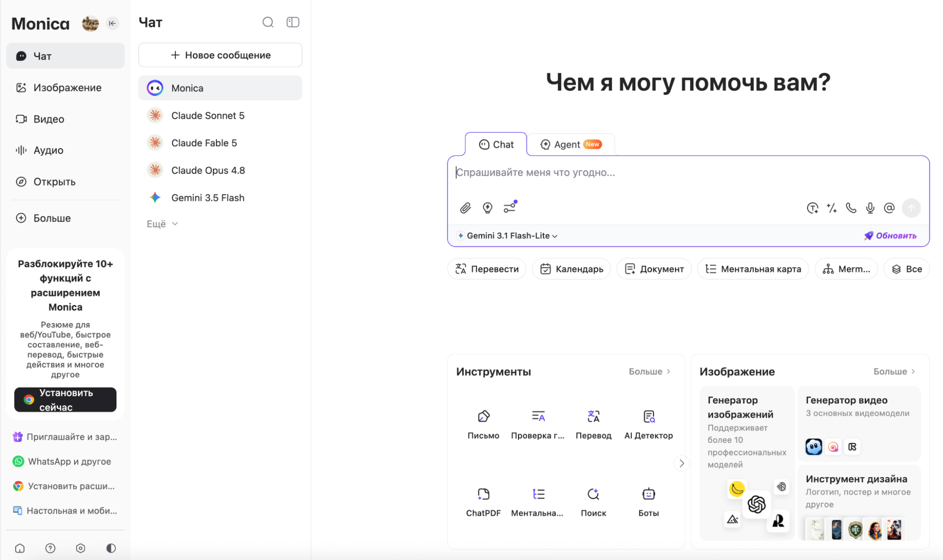
Task: Open Больше link in Инструменты panel
Action: 650,371
